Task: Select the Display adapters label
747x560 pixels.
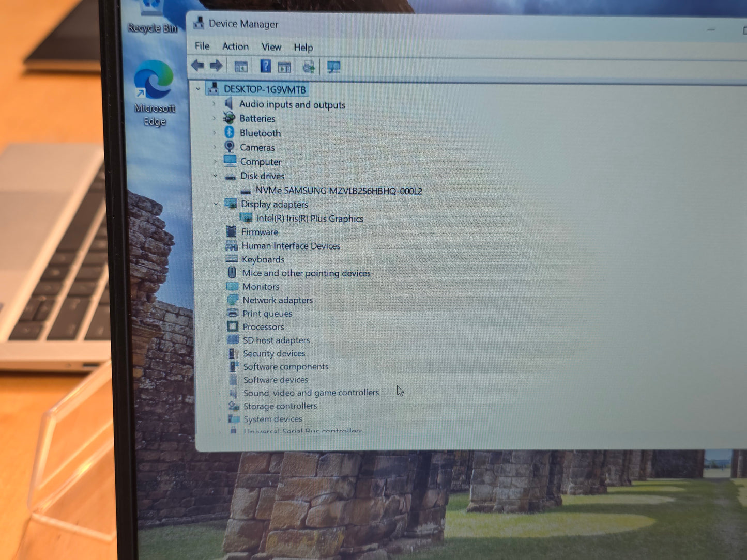Action: (274, 204)
